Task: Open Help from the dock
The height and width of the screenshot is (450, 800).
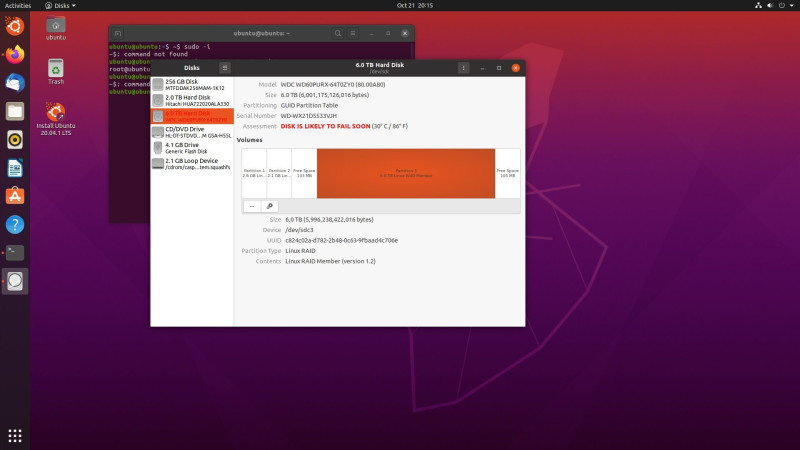Action: coord(15,224)
